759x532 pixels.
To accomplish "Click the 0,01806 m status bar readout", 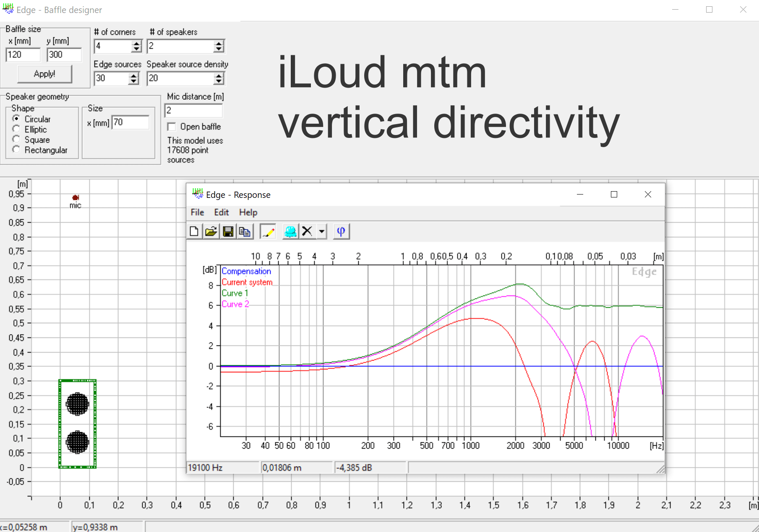I will click(x=297, y=467).
